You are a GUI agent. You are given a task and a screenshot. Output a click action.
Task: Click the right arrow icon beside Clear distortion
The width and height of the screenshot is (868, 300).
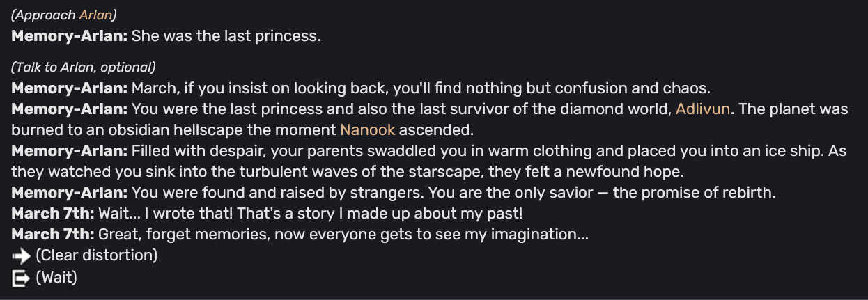point(22,255)
